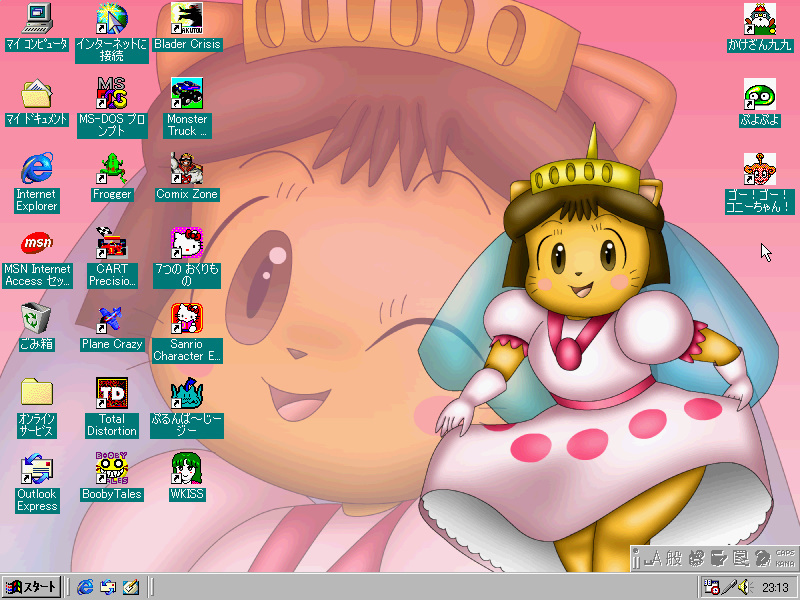Click the 23:13 clock in the taskbar
This screenshot has height=600, width=800.
(776, 587)
